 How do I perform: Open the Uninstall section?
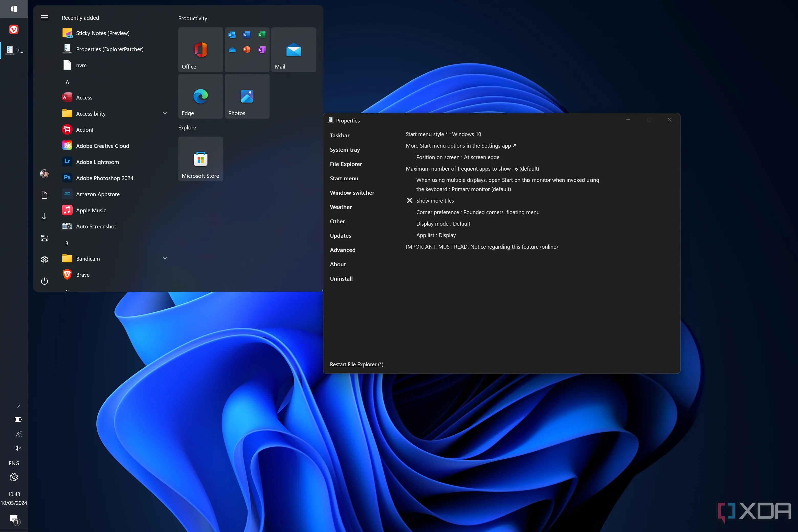pos(341,279)
